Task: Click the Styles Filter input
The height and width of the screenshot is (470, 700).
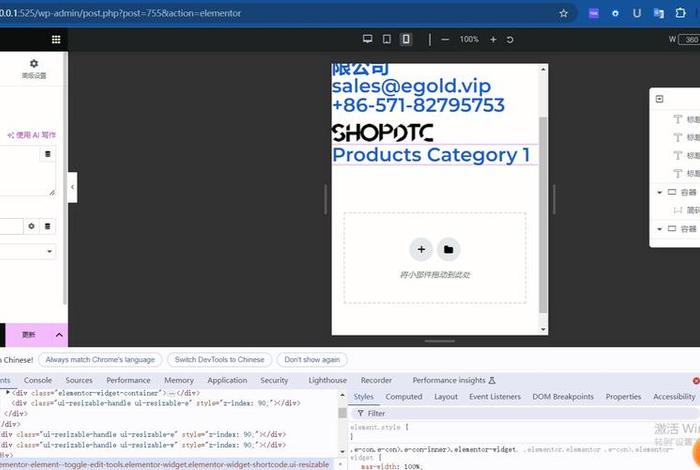Action: click(522, 413)
